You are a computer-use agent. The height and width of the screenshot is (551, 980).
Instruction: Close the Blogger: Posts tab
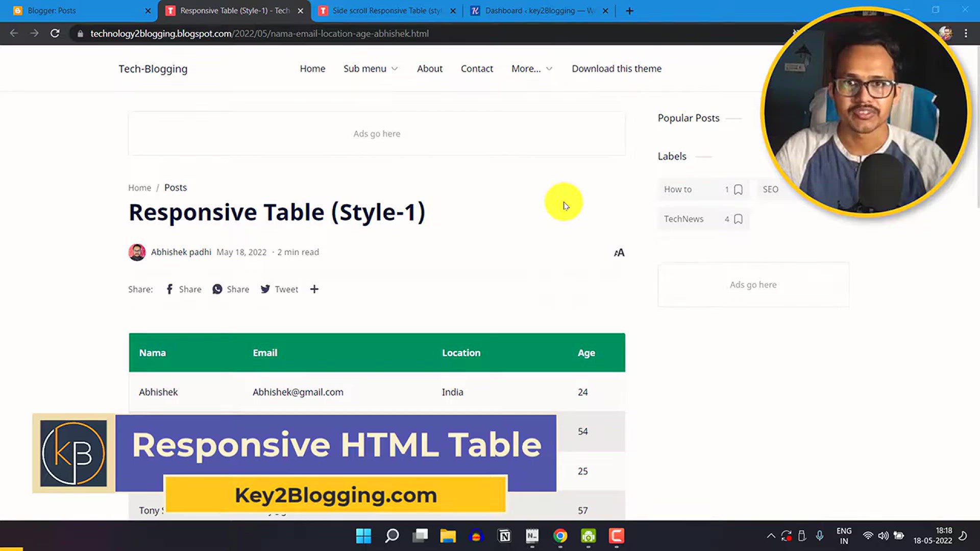point(148,11)
